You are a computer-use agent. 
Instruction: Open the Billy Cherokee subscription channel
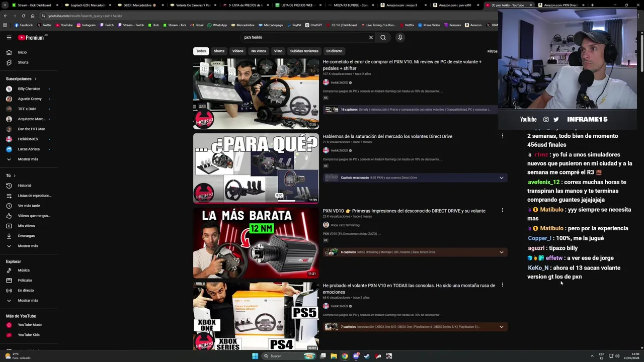[x=29, y=89]
